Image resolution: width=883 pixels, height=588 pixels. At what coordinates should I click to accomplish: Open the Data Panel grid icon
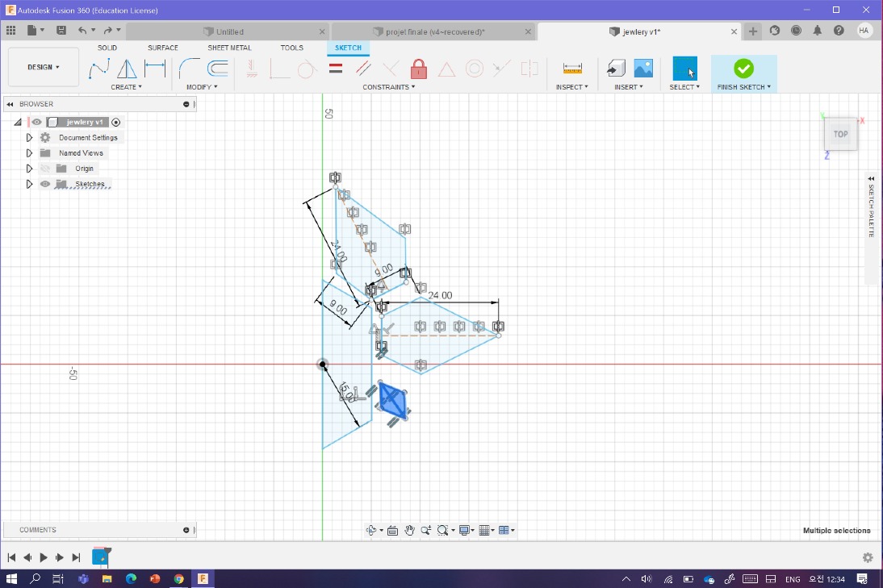point(10,31)
